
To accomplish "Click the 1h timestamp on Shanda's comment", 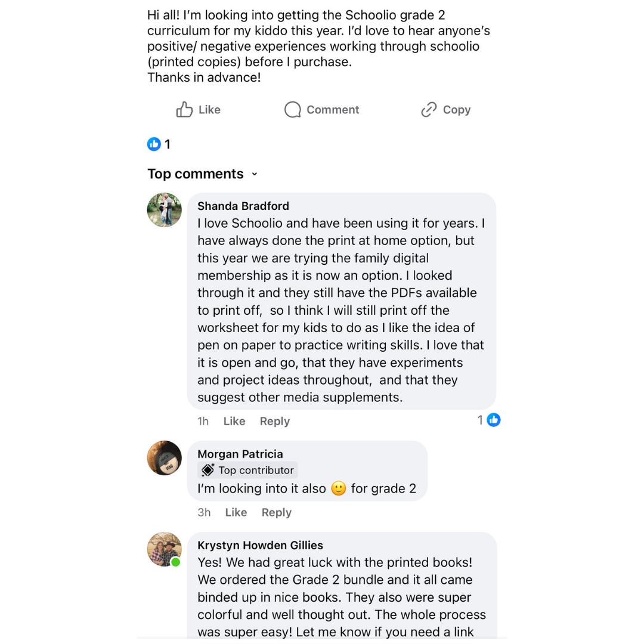I will [x=203, y=421].
